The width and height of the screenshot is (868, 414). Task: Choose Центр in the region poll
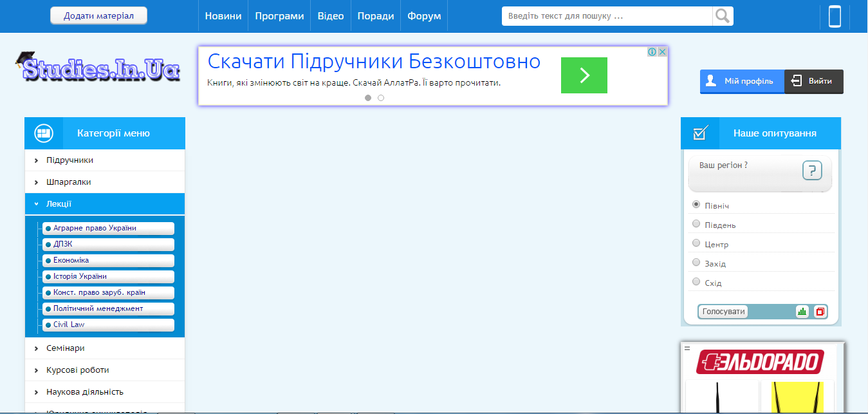tap(696, 243)
